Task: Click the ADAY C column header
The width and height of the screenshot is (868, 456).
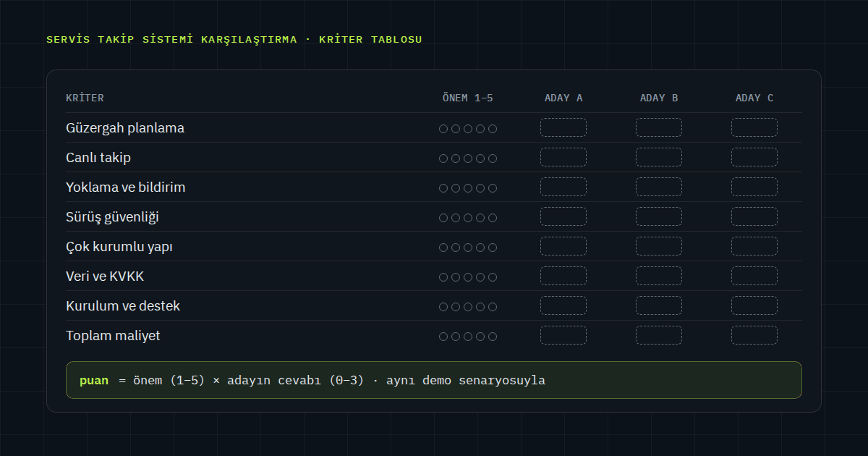Action: (x=754, y=98)
